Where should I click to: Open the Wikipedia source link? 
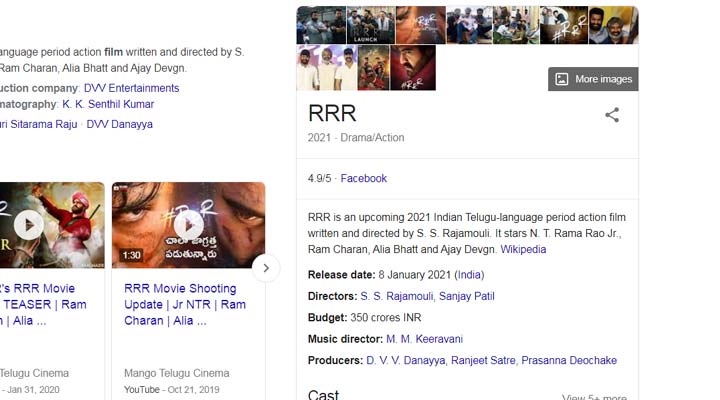[x=523, y=249]
